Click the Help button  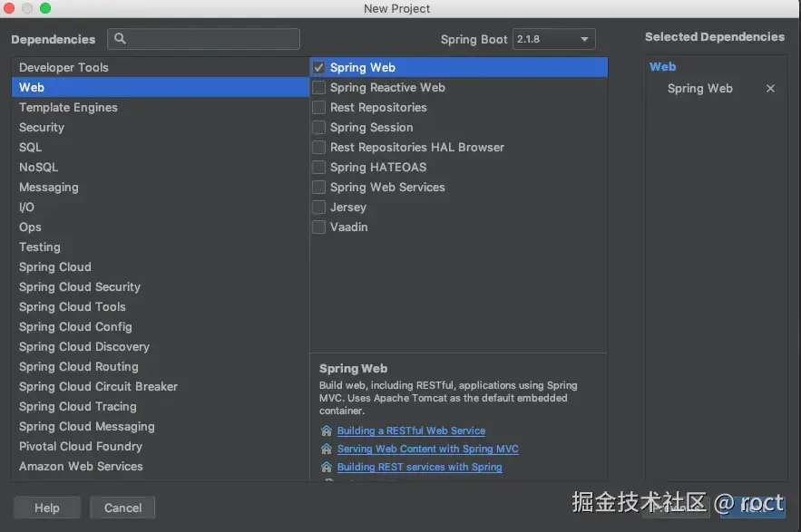[x=47, y=508]
